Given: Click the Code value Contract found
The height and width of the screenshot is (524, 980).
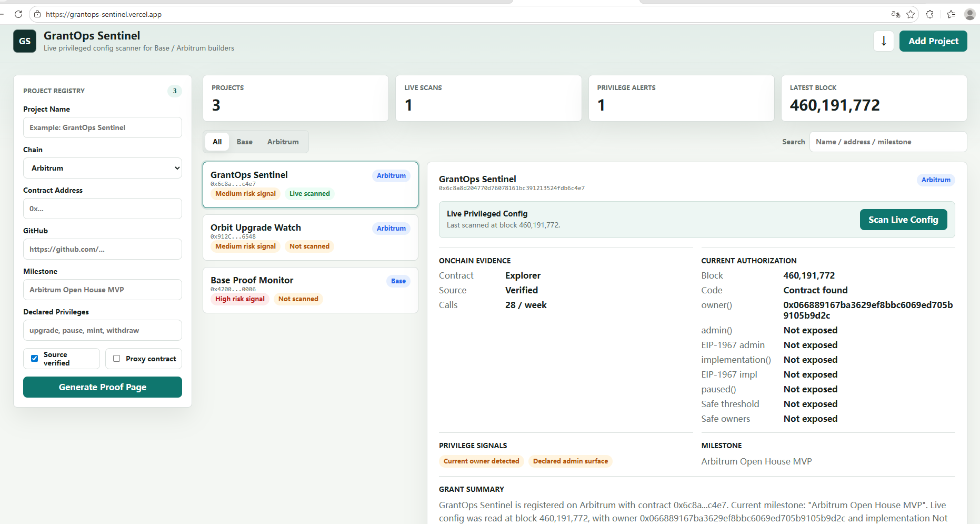Looking at the screenshot, I should coord(815,290).
